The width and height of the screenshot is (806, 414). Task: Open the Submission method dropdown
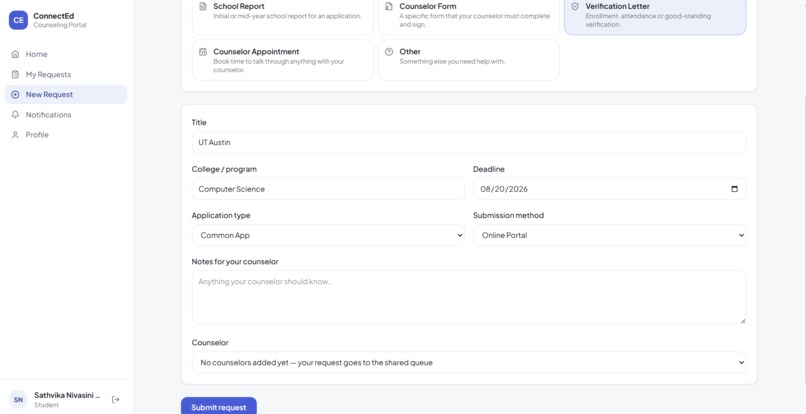click(610, 235)
